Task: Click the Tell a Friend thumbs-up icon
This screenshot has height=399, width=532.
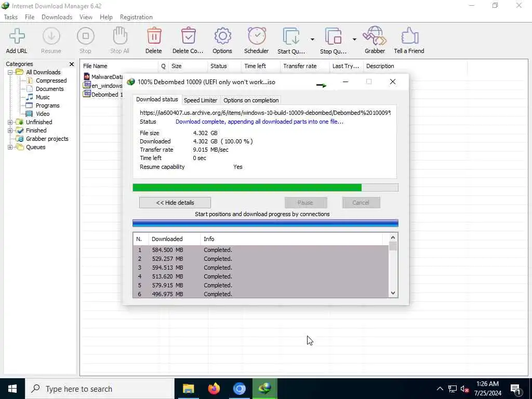Action: [x=409, y=36]
